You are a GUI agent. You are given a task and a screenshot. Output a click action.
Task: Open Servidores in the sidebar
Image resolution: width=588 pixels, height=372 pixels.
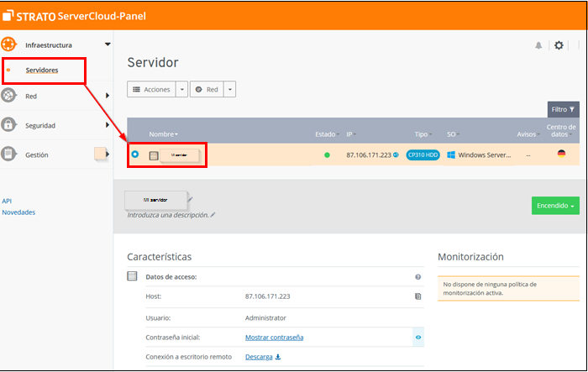coord(42,71)
